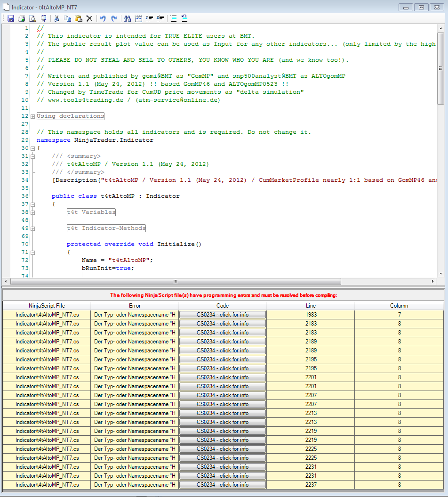Open Find with the binoculars icon
Viewport: 448px width, 497px height.
point(127,18)
